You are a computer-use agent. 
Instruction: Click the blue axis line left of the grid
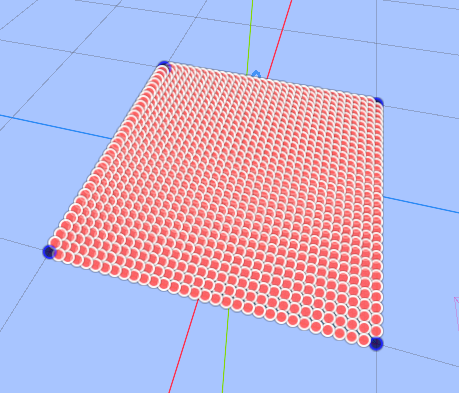pyautogui.click(x=56, y=127)
